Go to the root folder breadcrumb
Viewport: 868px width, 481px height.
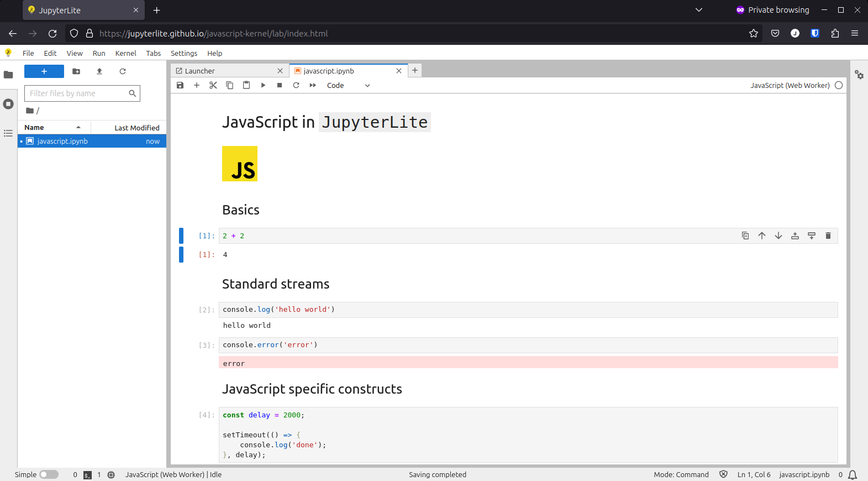pyautogui.click(x=30, y=111)
